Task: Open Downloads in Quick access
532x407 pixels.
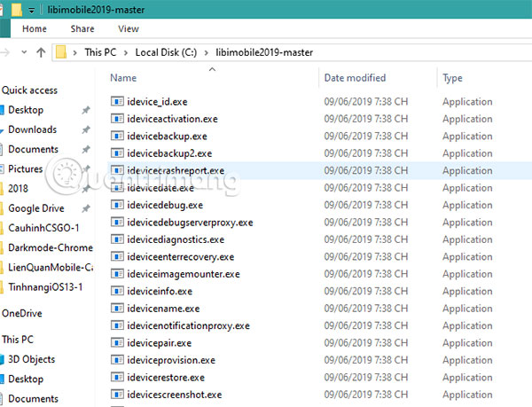Action: click(x=32, y=129)
